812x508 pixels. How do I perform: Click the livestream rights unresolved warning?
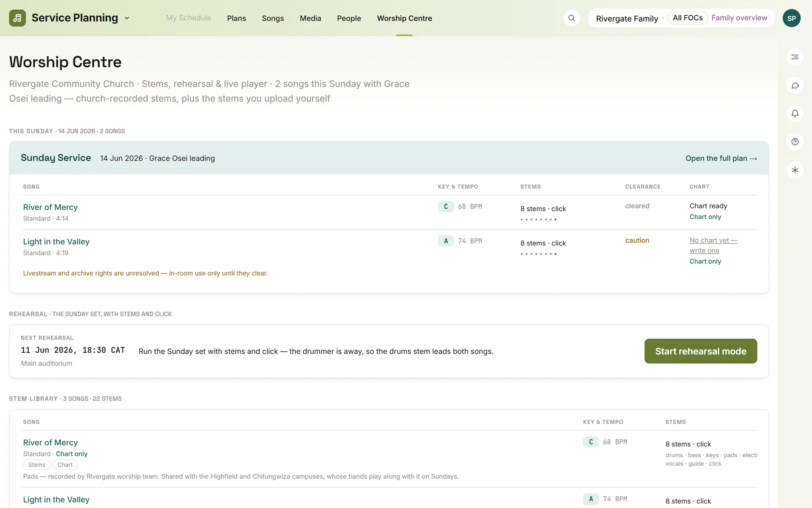coord(145,273)
